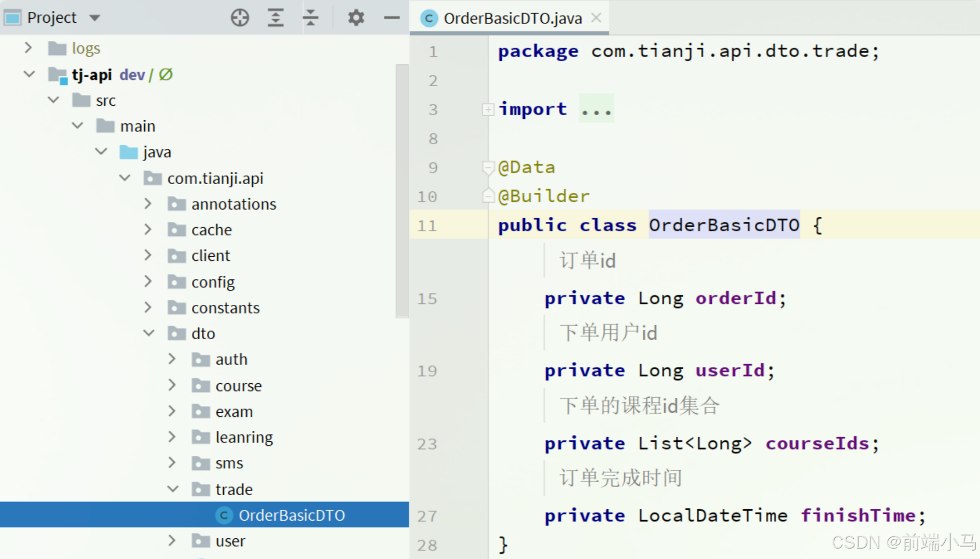Expand the config package
This screenshot has height=559, width=980.
click(148, 281)
